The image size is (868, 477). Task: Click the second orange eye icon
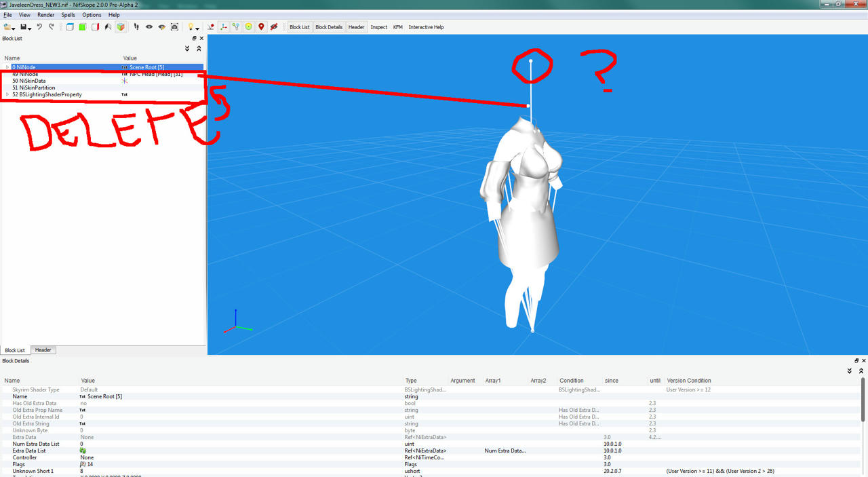162,27
